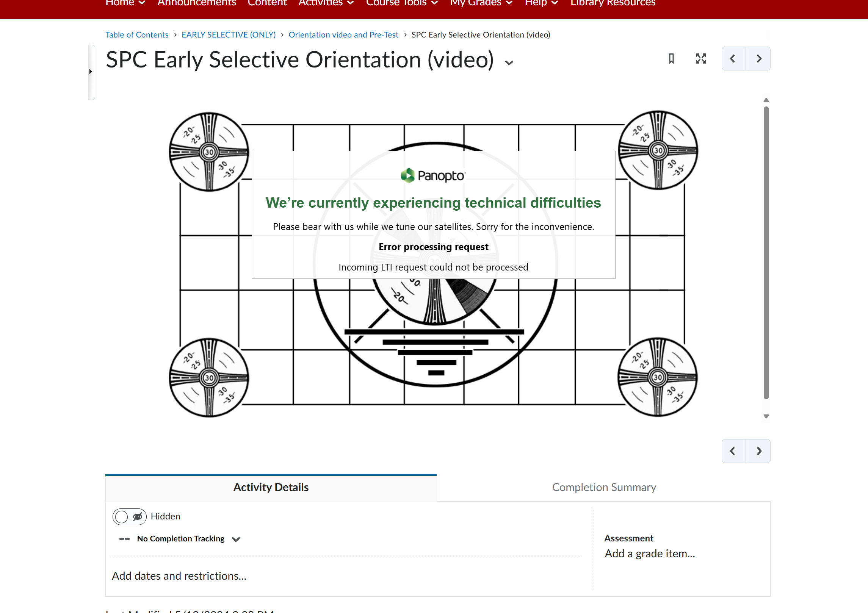Screen dimensions: 868x613
Task: Click the Panopto logo in error box
Action: (x=433, y=175)
